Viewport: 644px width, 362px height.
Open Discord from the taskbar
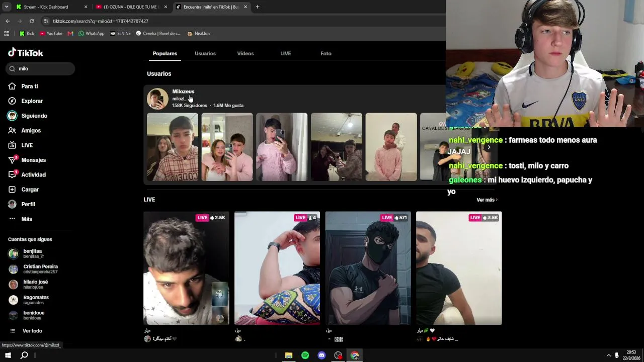(321, 355)
